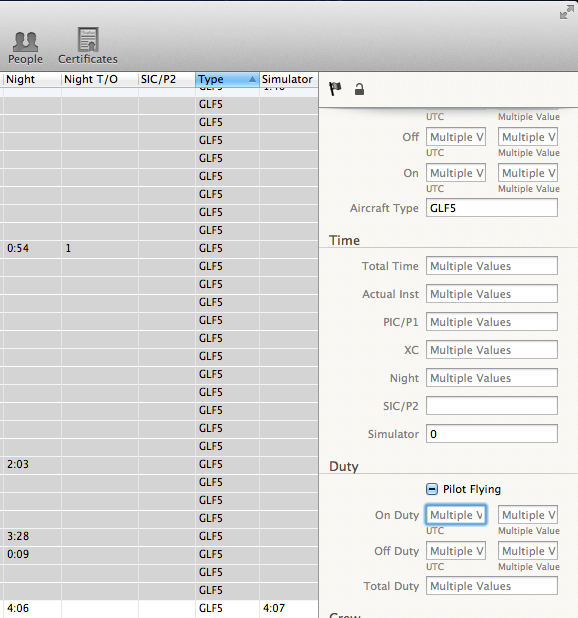Toggle the Pilot Flying checkbox
The image size is (578, 618).
pyautogui.click(x=432, y=489)
